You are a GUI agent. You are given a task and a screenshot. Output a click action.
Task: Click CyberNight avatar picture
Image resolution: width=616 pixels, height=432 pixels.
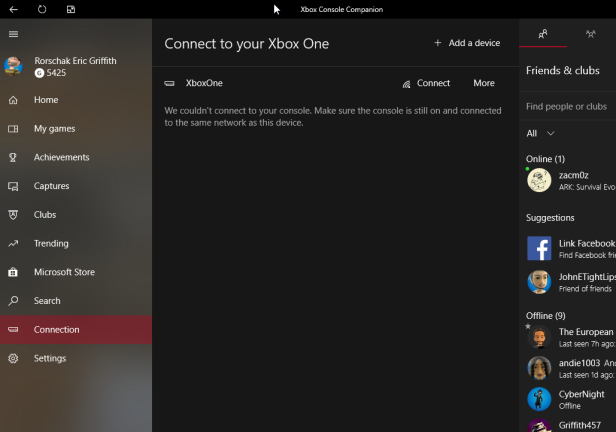click(539, 399)
